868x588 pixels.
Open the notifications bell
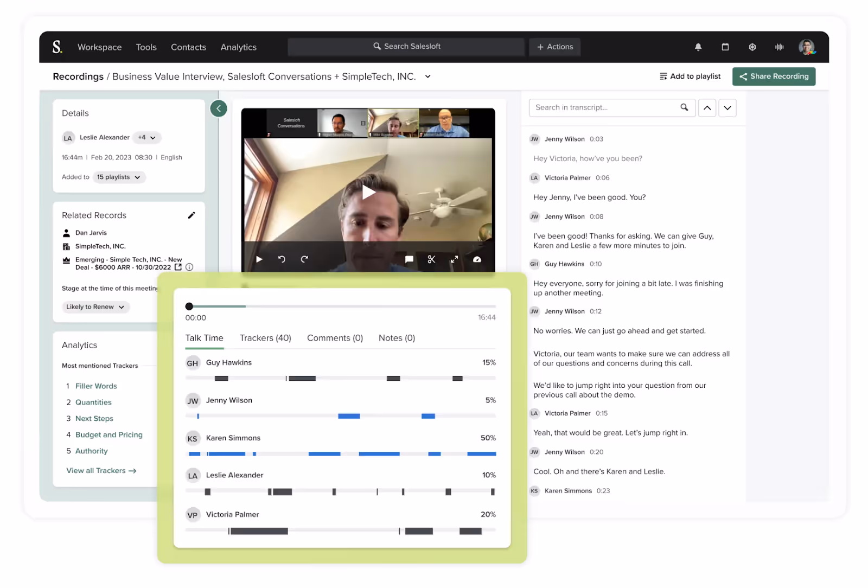coord(698,47)
